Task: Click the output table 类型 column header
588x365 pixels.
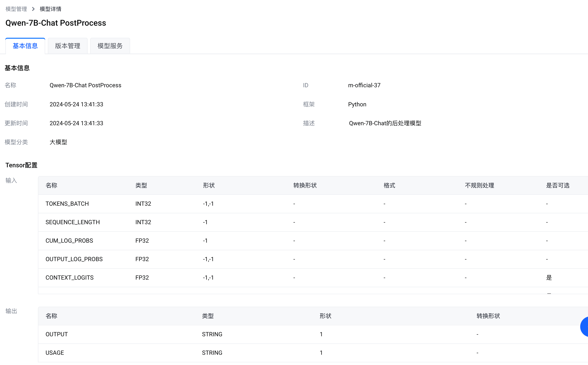Action: click(x=208, y=316)
